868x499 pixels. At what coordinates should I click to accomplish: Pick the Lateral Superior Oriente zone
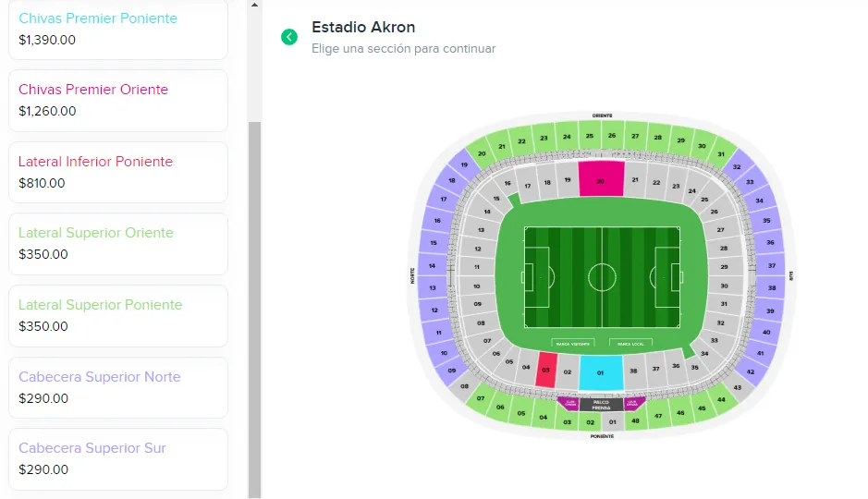coord(117,243)
